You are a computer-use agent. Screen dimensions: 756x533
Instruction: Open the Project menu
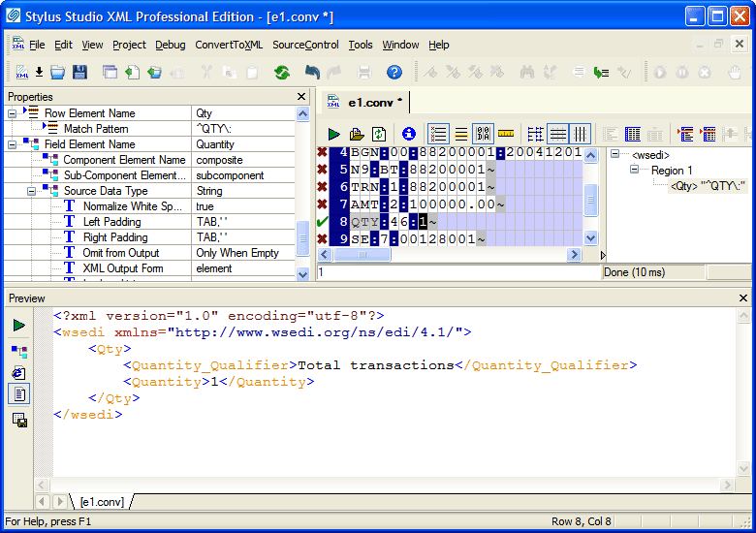(129, 45)
